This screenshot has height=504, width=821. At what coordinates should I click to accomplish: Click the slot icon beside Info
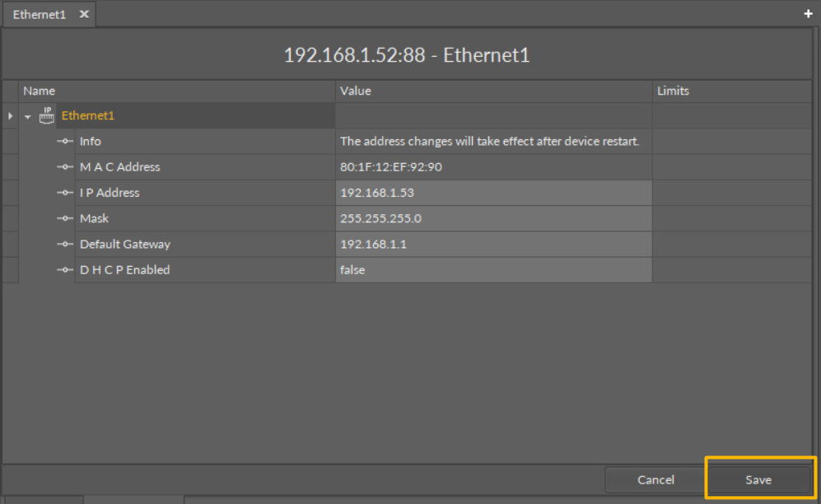tap(66, 142)
